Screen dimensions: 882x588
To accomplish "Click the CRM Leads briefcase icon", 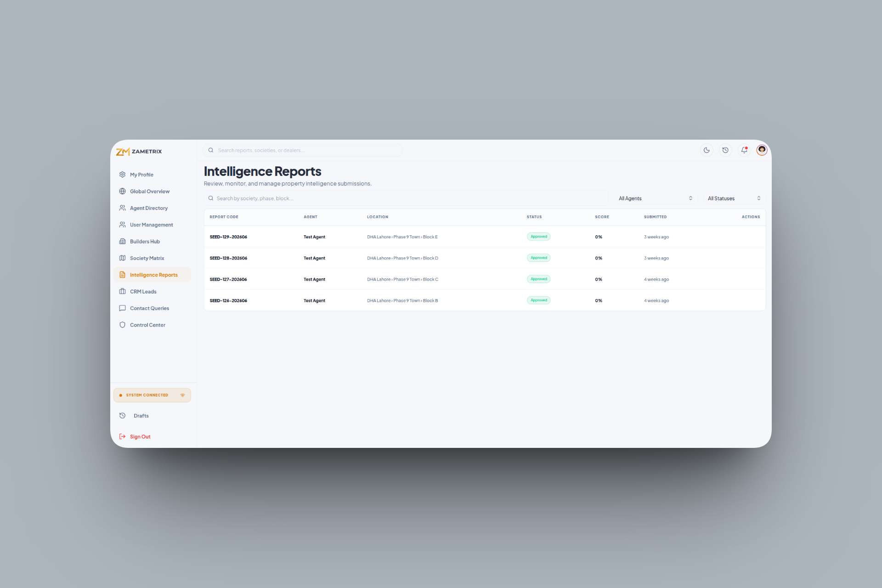I will [x=122, y=291].
